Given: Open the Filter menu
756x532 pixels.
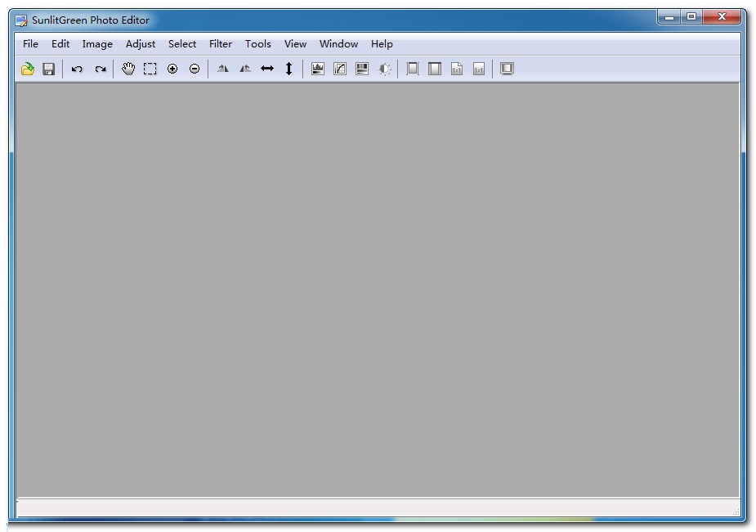Looking at the screenshot, I should (221, 44).
